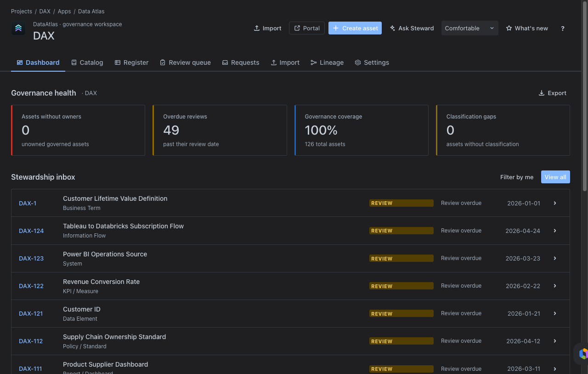The height and width of the screenshot is (374, 588).
Task: Click the Export button
Action: [553, 93]
